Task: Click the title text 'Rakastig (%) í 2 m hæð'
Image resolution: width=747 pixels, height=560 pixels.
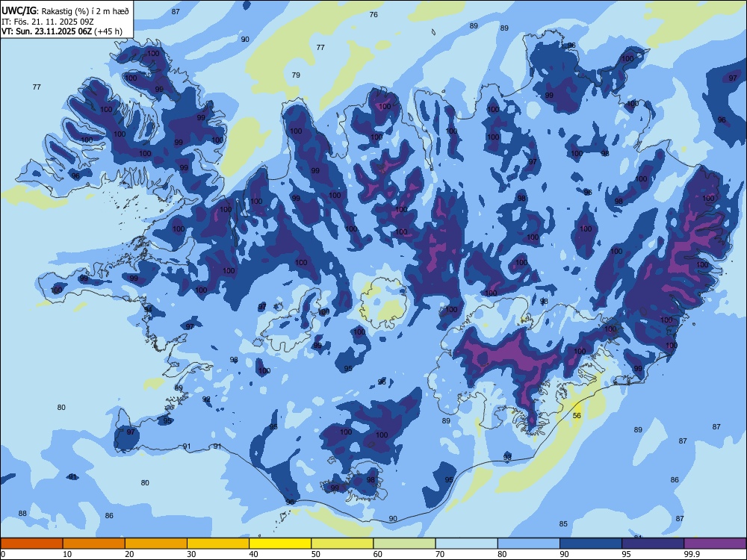Action: point(86,11)
